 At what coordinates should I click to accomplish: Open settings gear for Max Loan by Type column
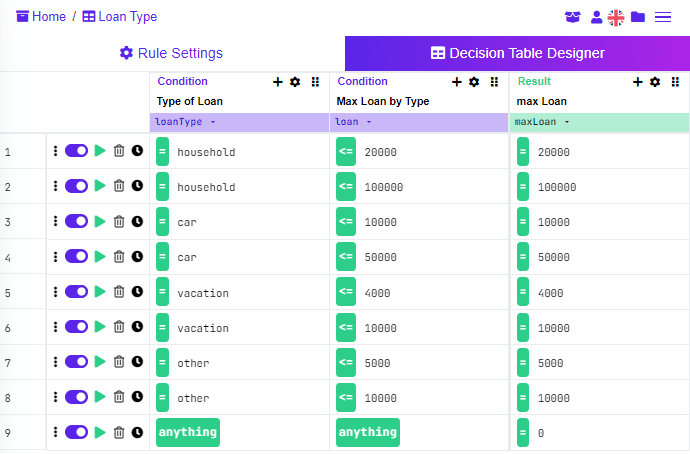pyautogui.click(x=474, y=82)
